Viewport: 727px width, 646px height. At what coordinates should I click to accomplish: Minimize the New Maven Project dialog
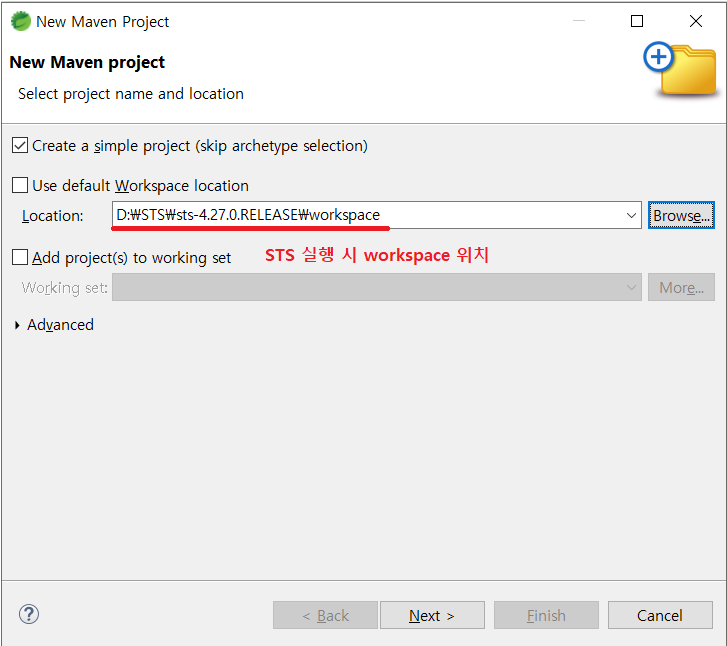point(579,21)
